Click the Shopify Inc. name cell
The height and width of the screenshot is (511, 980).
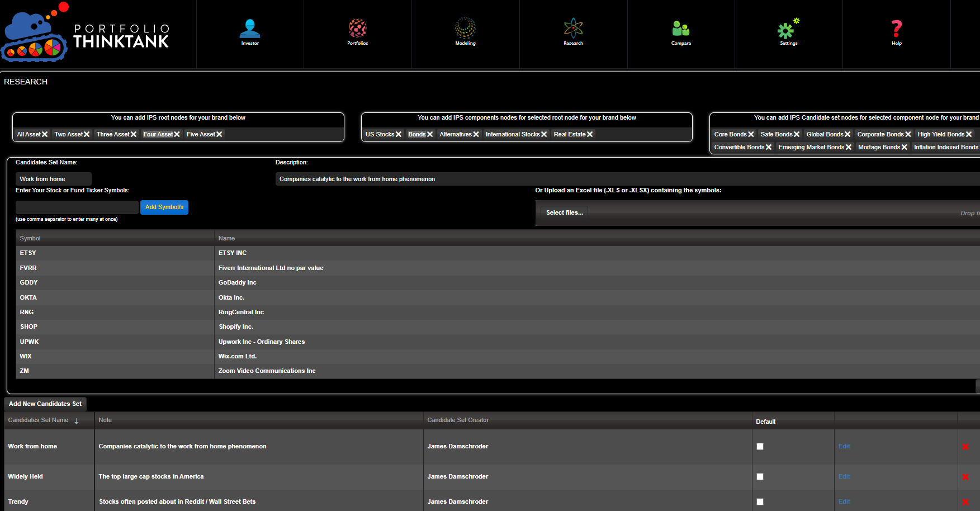tap(597, 327)
